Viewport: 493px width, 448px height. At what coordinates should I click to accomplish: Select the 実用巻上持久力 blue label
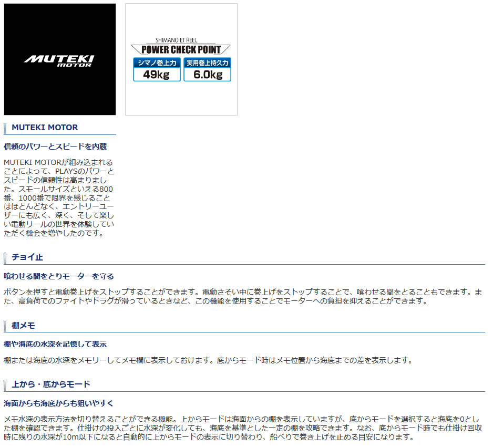[x=207, y=63]
